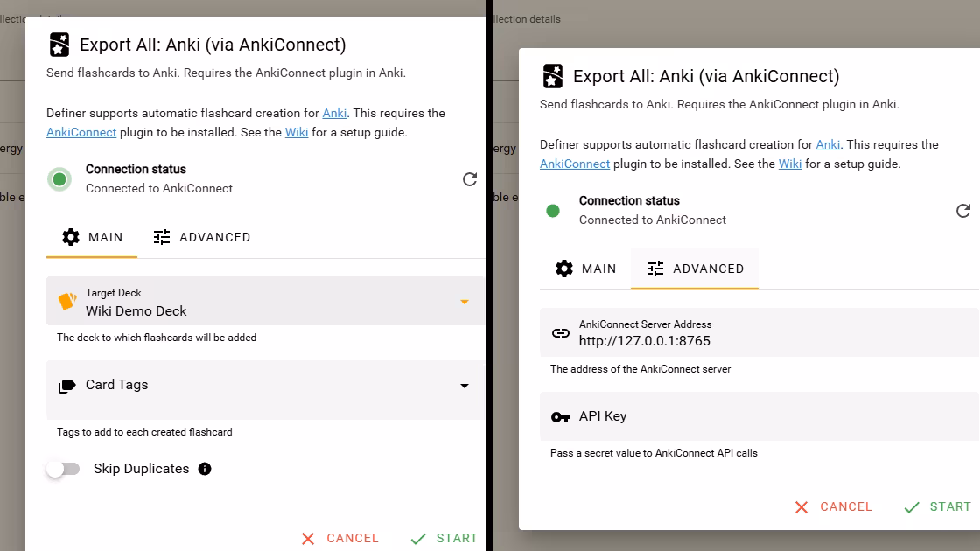
Task: Start the export in right dialog
Action: [x=937, y=506]
